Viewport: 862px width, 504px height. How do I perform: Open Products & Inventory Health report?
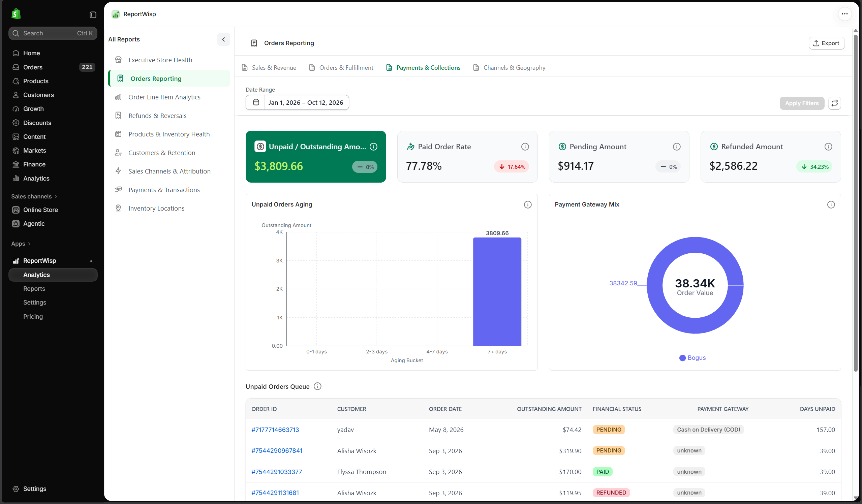[169, 134]
